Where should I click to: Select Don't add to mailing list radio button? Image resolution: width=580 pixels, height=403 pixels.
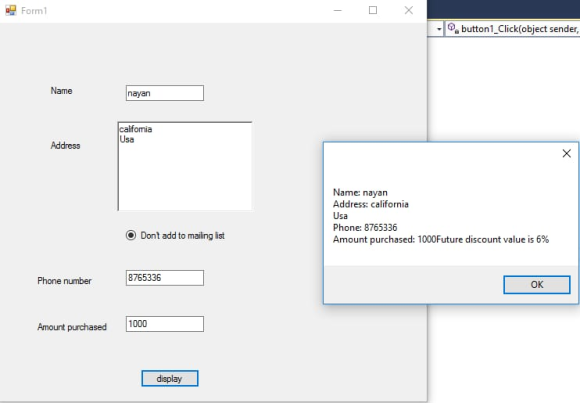(131, 235)
